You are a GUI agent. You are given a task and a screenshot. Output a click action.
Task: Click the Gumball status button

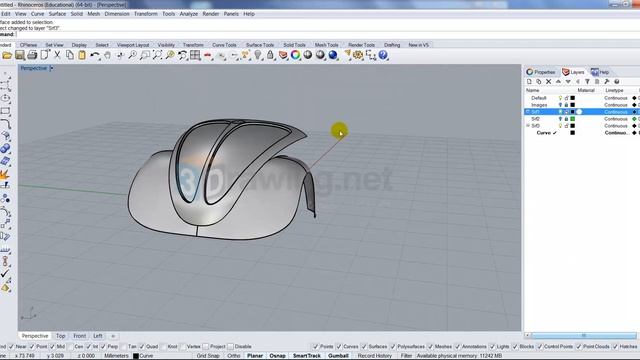(338, 356)
